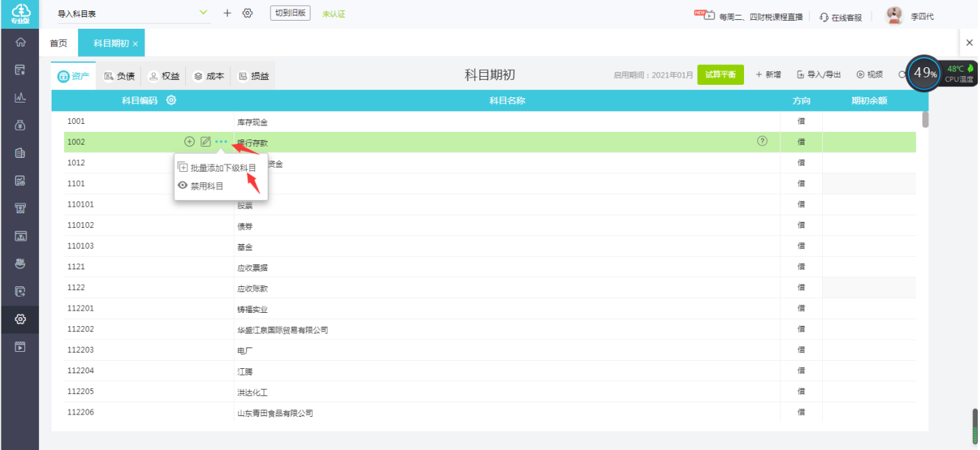Viewport: 980px width, 450px height.
Task: Select 禁用科目 with the eye icon
Action: [x=201, y=186]
